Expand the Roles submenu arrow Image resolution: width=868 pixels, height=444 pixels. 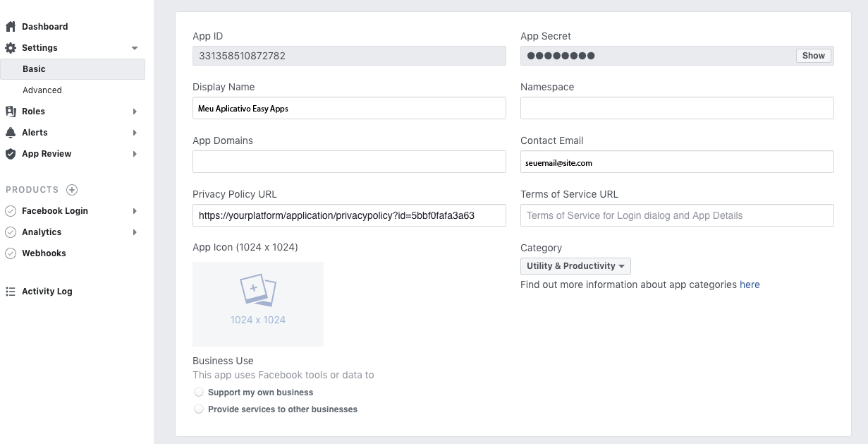coord(135,112)
